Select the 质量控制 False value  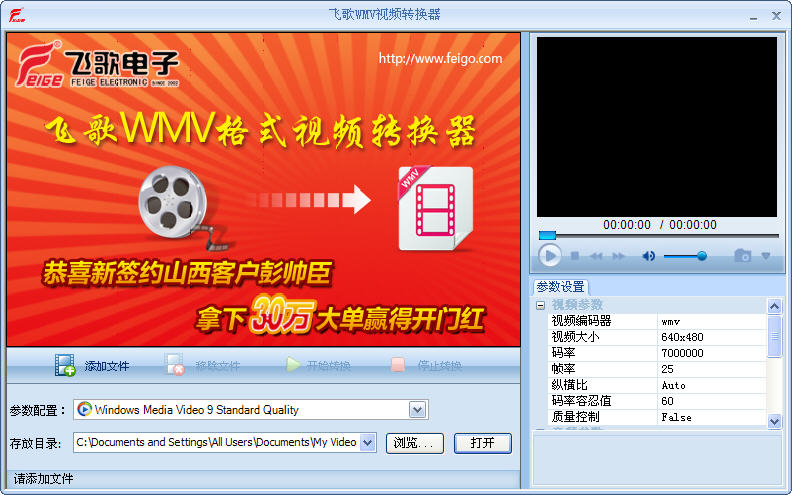pyautogui.click(x=712, y=417)
